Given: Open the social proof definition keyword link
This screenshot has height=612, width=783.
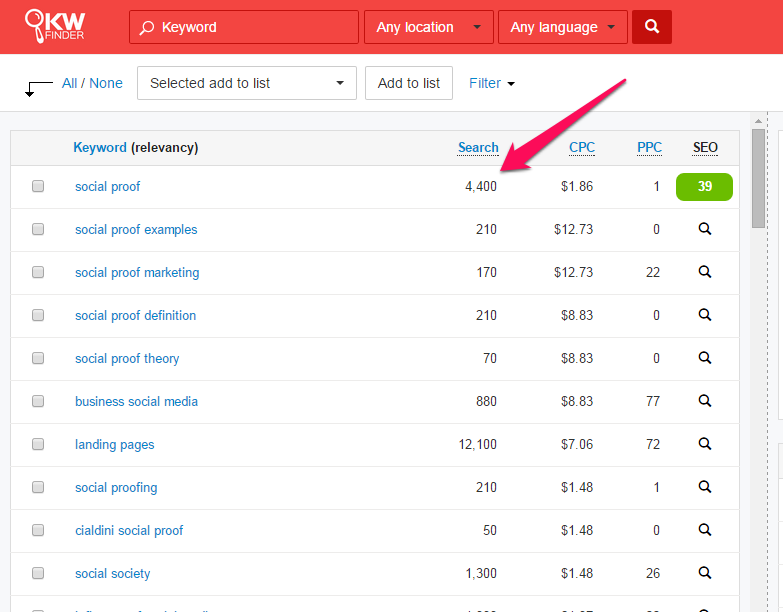Looking at the screenshot, I should click(135, 315).
